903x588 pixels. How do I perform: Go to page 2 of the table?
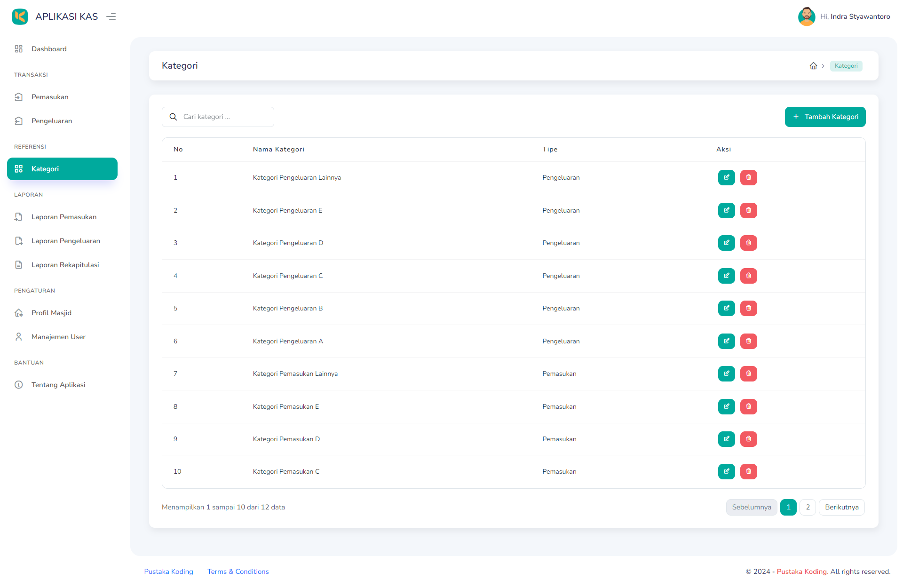point(808,507)
